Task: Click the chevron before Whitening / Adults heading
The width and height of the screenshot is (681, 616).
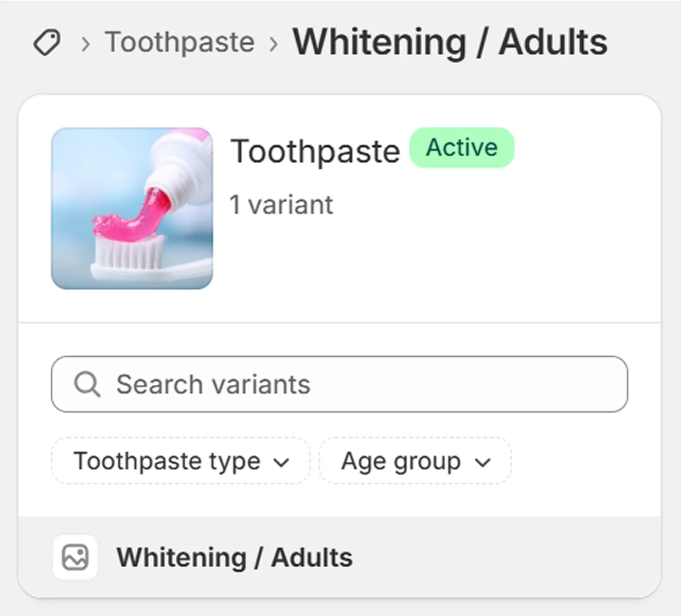Action: coord(274,44)
